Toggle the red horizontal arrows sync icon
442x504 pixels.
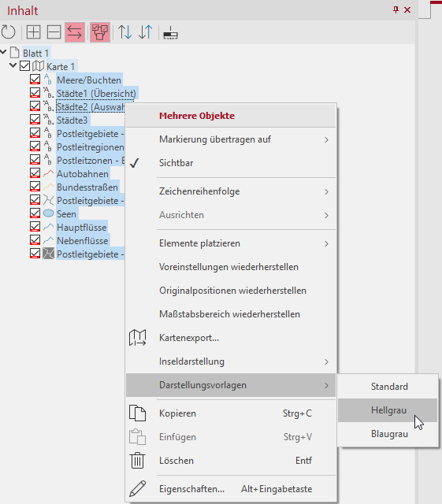point(75,32)
